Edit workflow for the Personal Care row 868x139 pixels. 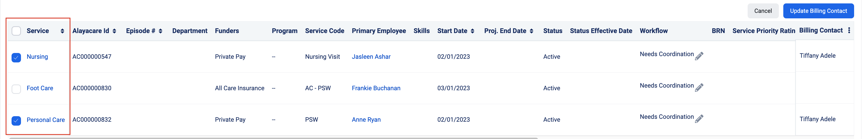click(699, 119)
